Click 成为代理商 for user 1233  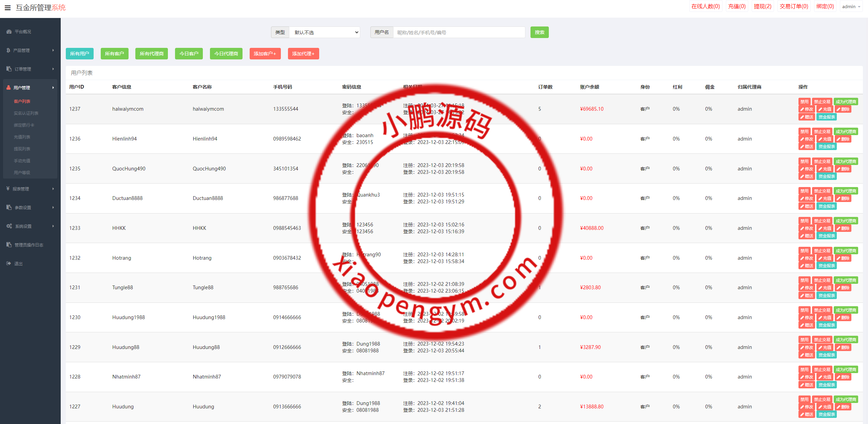(x=846, y=221)
